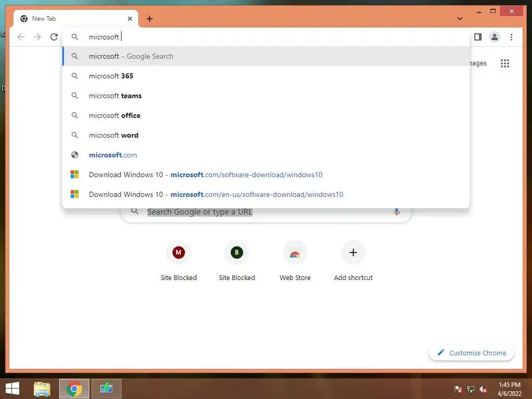Click the voice search microphone
This screenshot has height=399, width=532.
(396, 212)
